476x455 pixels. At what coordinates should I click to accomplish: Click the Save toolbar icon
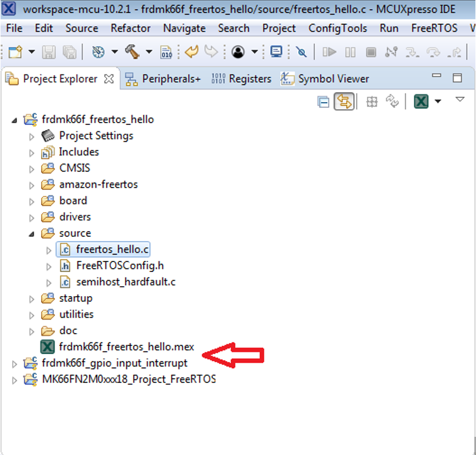click(49, 52)
